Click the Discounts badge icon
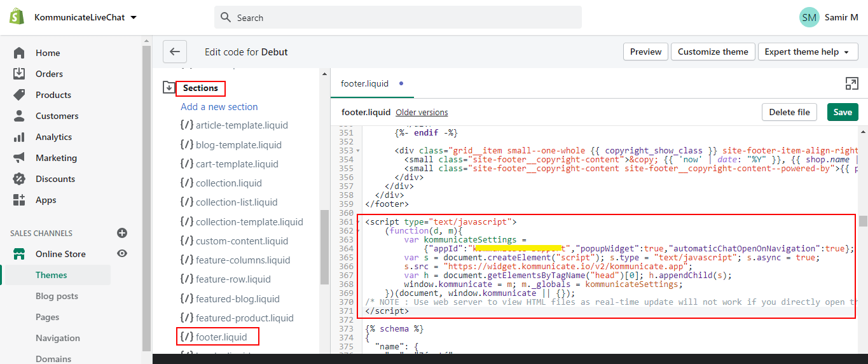 click(19, 179)
